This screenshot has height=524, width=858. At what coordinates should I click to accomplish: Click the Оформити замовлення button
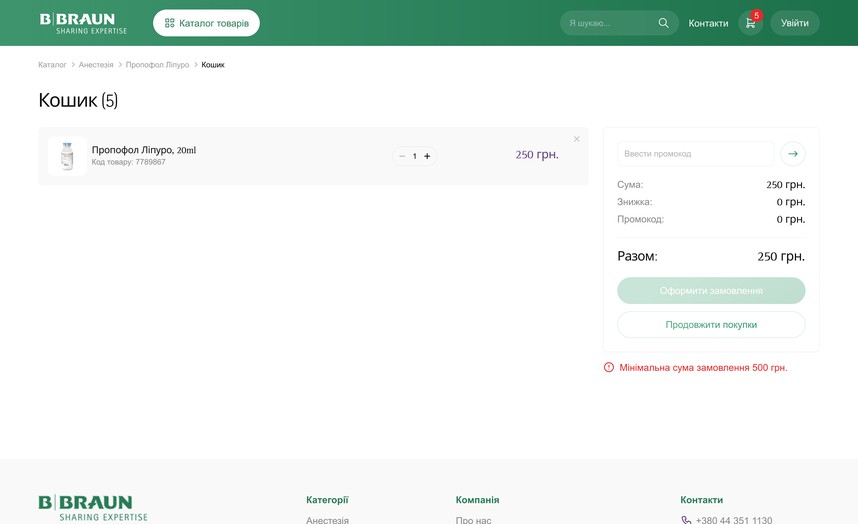tap(711, 290)
